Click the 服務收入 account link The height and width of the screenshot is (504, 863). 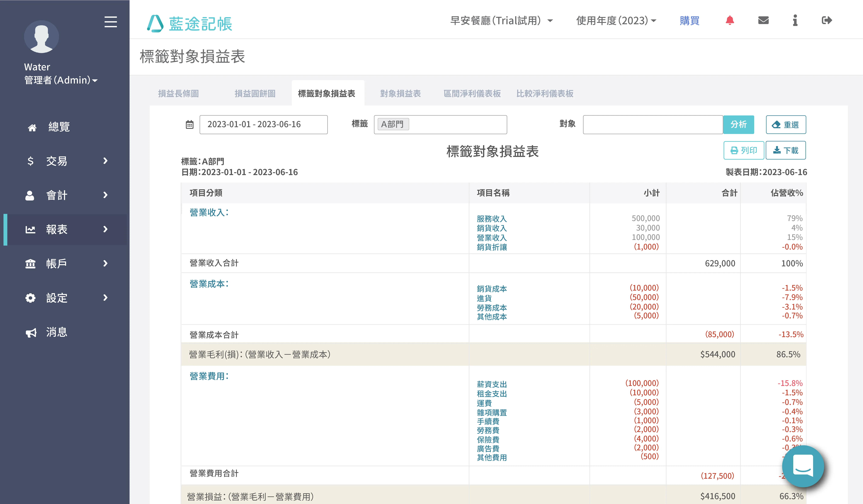[x=492, y=218]
